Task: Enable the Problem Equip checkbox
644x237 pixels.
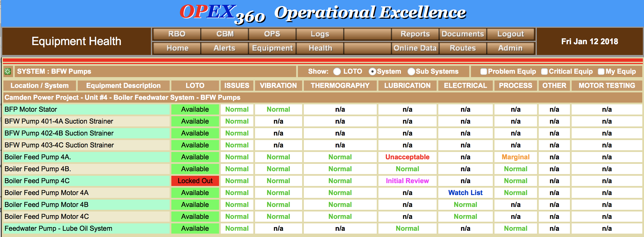Action: [x=484, y=71]
